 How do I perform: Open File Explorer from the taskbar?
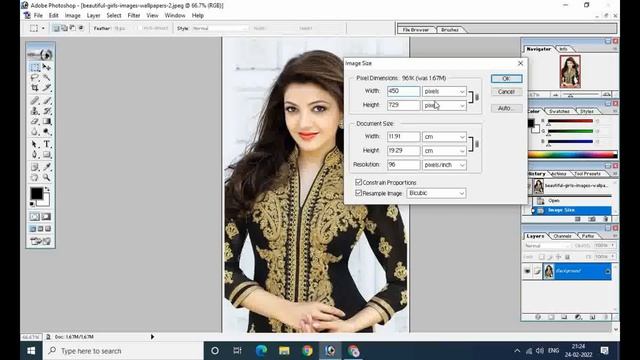(284, 351)
